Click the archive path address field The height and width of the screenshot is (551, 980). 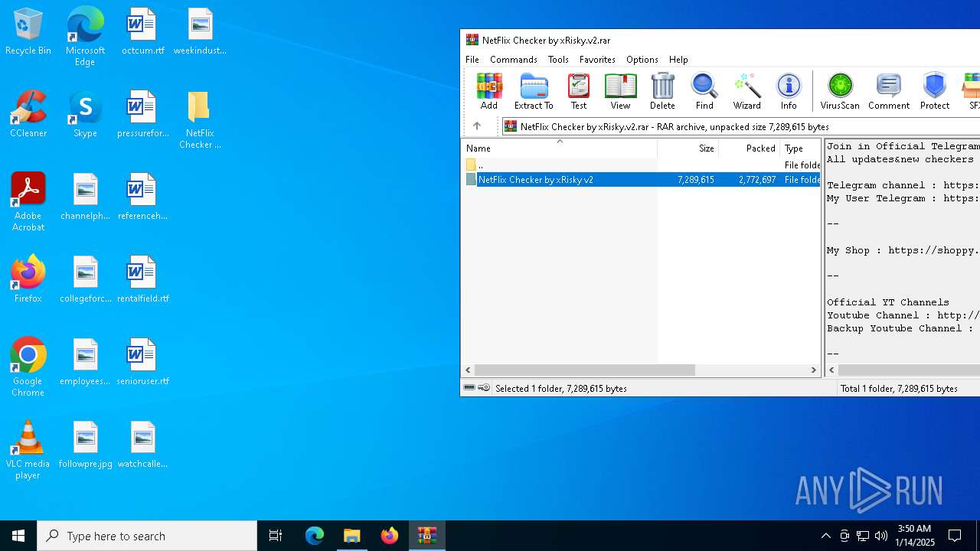[741, 126]
